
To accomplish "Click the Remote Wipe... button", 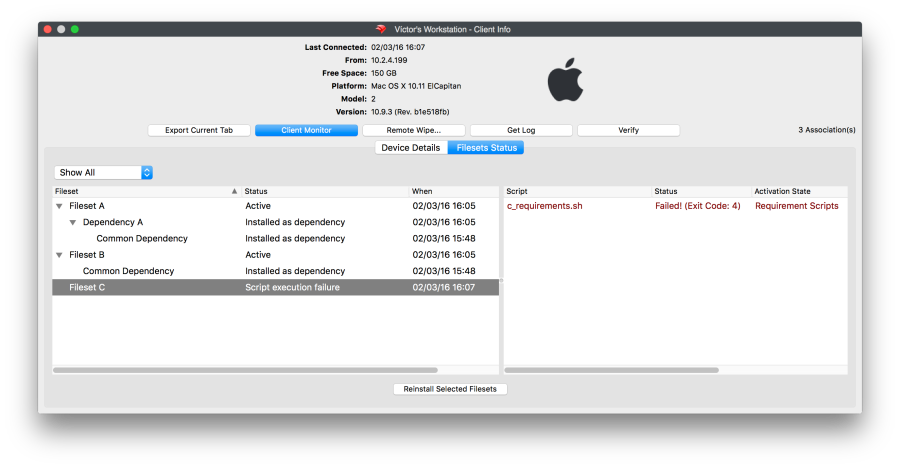I will [x=413, y=130].
